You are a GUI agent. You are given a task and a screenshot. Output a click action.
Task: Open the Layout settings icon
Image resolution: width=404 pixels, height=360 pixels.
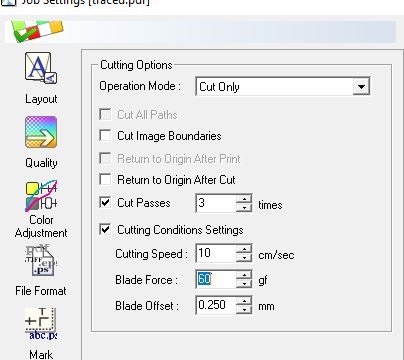pyautogui.click(x=41, y=68)
